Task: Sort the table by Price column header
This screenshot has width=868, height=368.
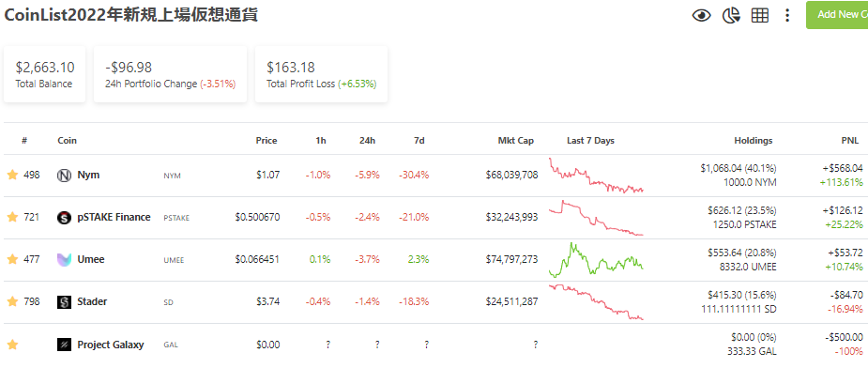Action: (266, 141)
